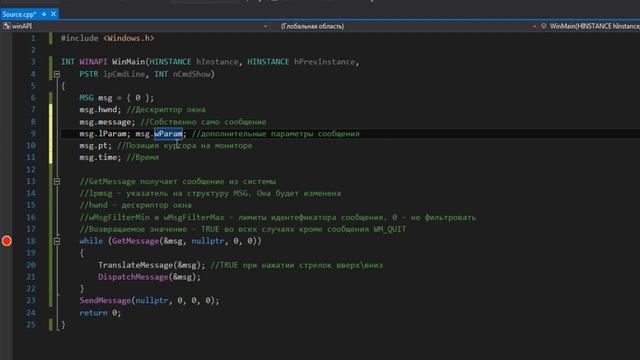Screen dimensions: 640x360
Task: Click the winAPI project icon
Action: tap(7, 26)
